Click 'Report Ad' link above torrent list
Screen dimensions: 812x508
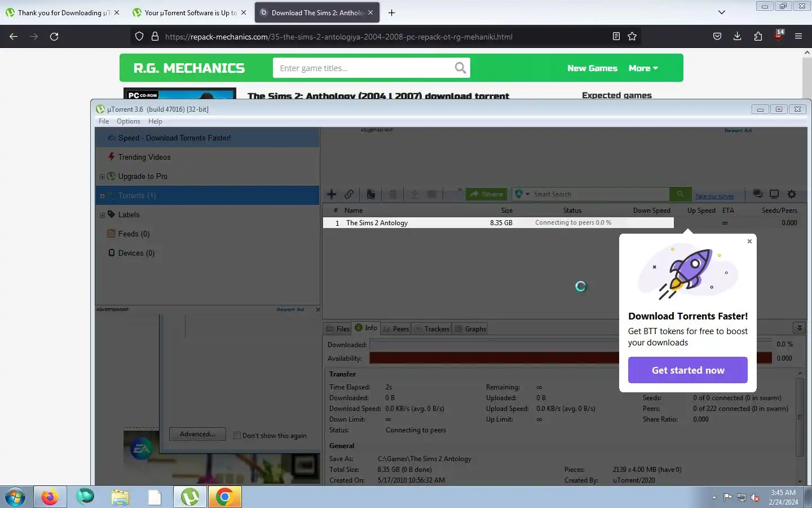coord(738,130)
